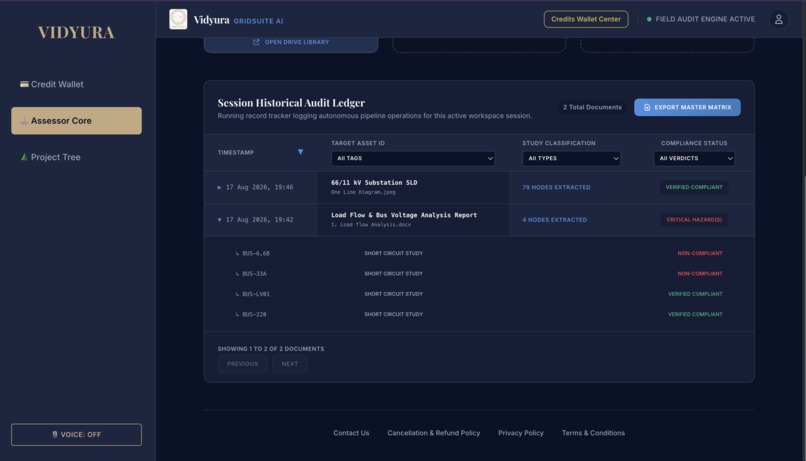The image size is (806, 461).
Task: Click the Vidyura logo icon in header
Action: (178, 19)
